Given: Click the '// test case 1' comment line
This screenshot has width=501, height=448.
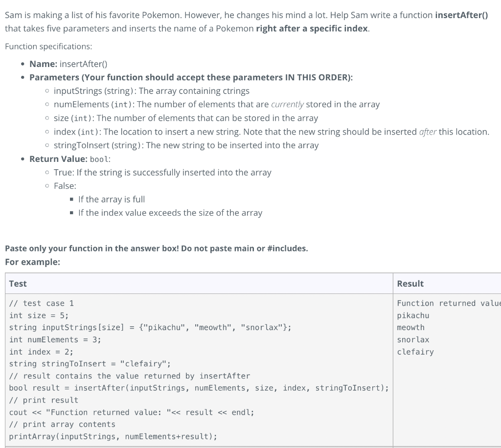Looking at the screenshot, I should (x=42, y=303).
